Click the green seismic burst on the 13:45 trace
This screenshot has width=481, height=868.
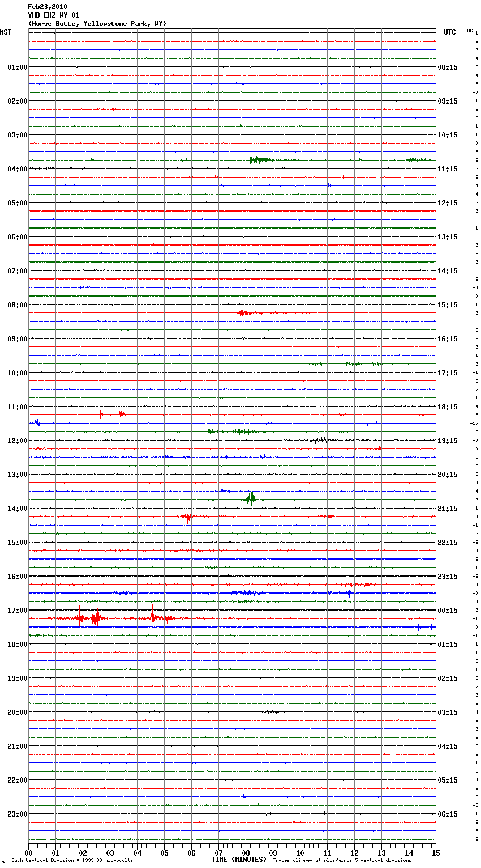click(x=251, y=499)
